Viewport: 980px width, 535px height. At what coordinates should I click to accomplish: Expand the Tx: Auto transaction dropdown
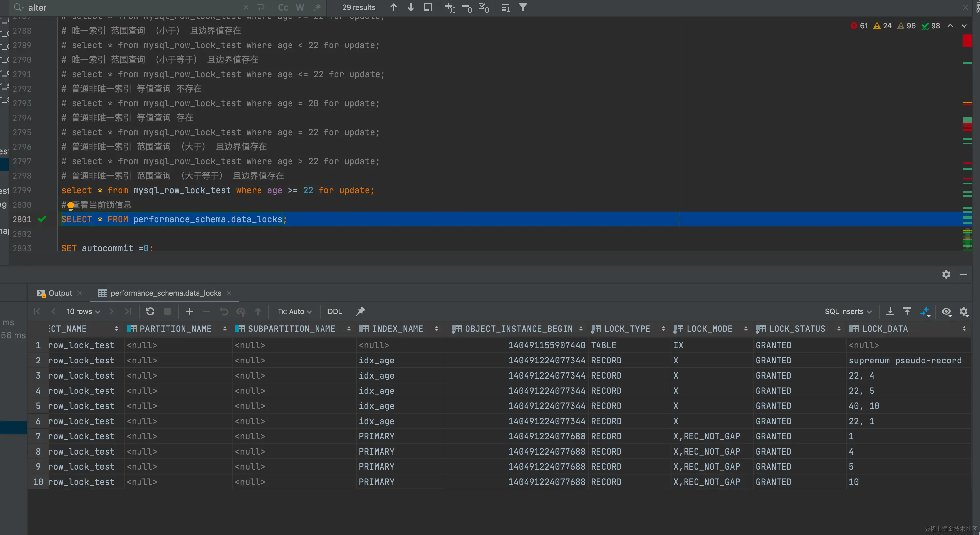(x=294, y=312)
